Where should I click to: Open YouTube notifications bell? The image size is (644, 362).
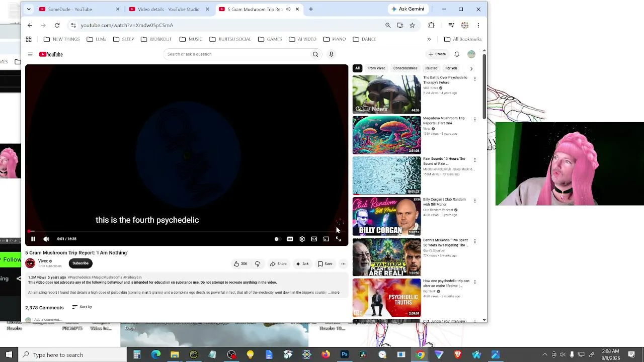click(x=457, y=54)
